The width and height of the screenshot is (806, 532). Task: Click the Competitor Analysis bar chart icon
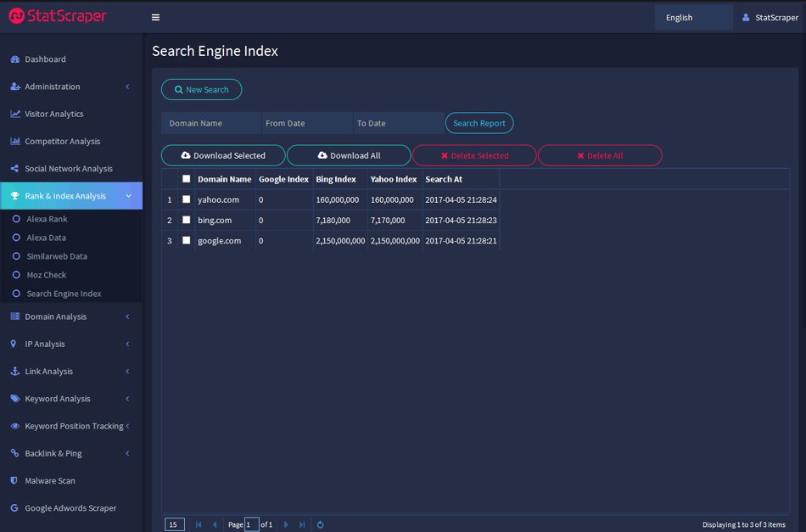click(x=15, y=141)
